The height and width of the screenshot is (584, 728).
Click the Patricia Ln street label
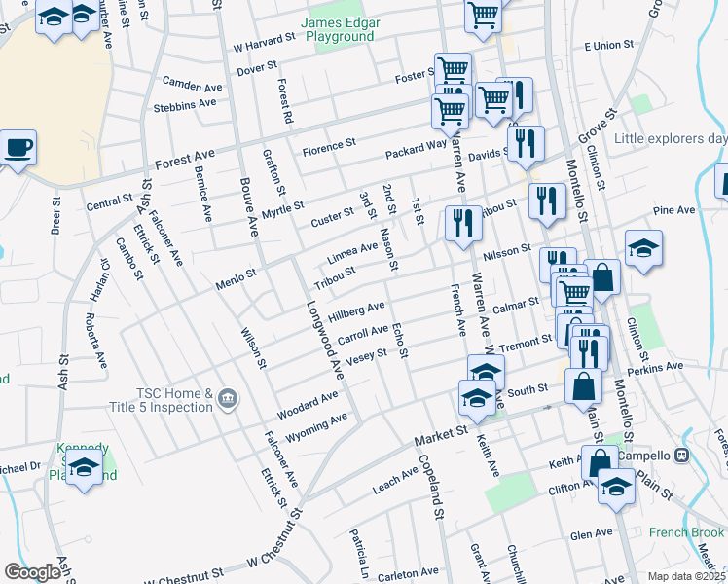[x=358, y=554]
